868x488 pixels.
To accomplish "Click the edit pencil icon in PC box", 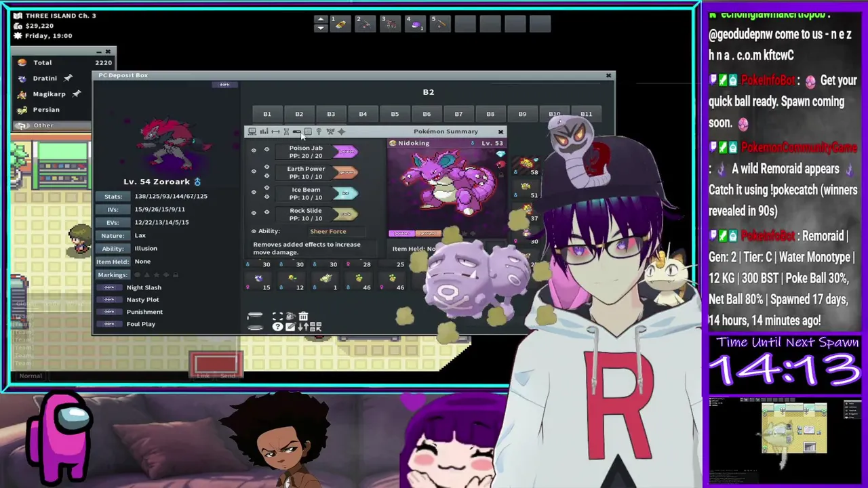I will (x=291, y=327).
